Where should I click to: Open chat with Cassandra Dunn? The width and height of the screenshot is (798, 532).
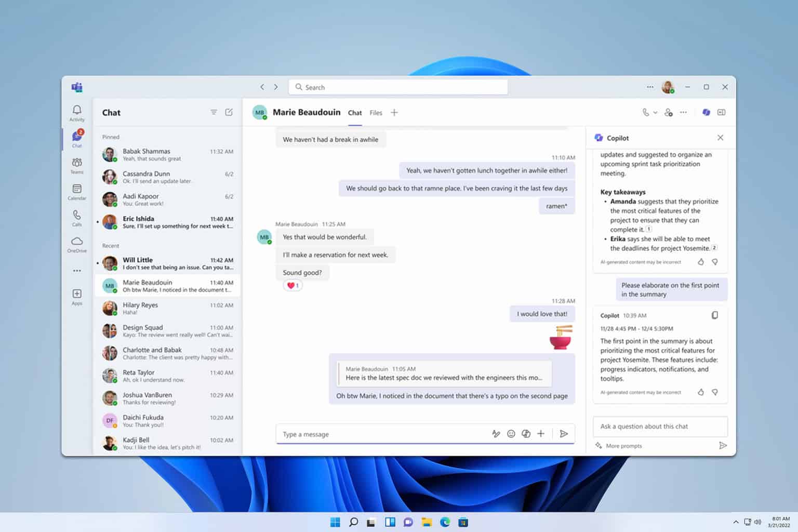(x=167, y=177)
